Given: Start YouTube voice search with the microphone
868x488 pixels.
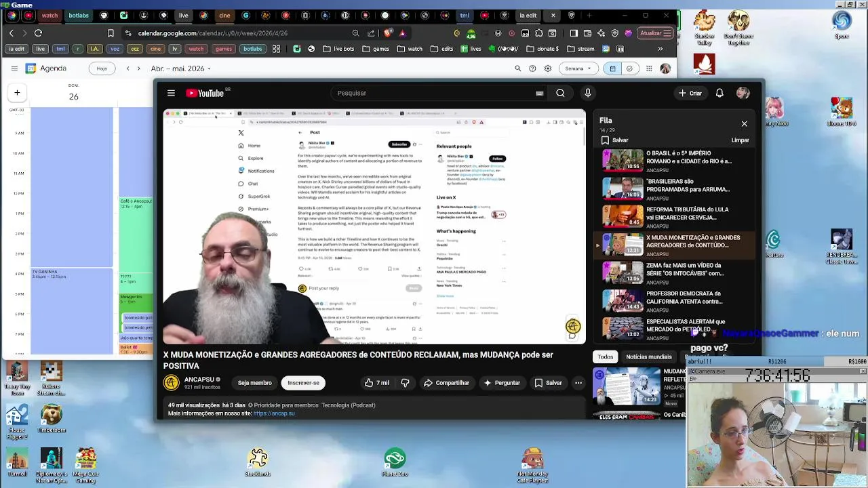Looking at the screenshot, I should (588, 93).
